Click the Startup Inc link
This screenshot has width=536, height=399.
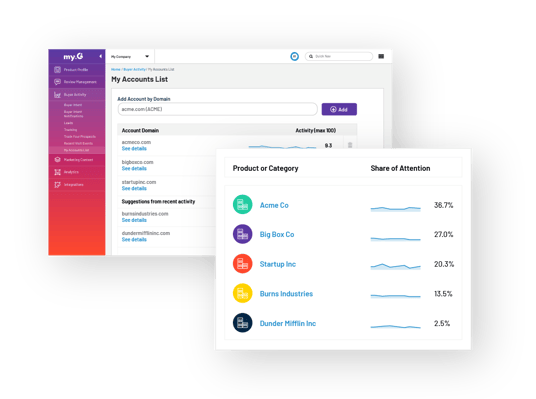tap(278, 264)
